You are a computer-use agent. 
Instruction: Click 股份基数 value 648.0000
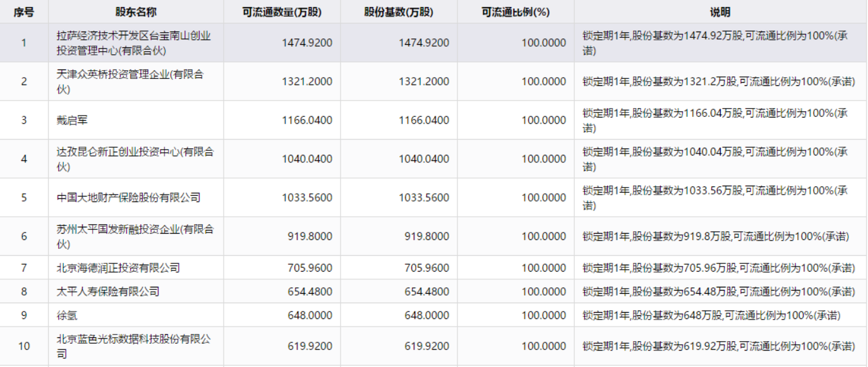click(x=427, y=315)
